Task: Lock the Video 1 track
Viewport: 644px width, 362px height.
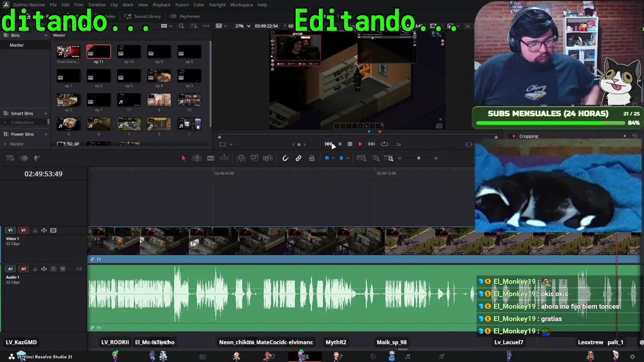Action: click(x=35, y=230)
